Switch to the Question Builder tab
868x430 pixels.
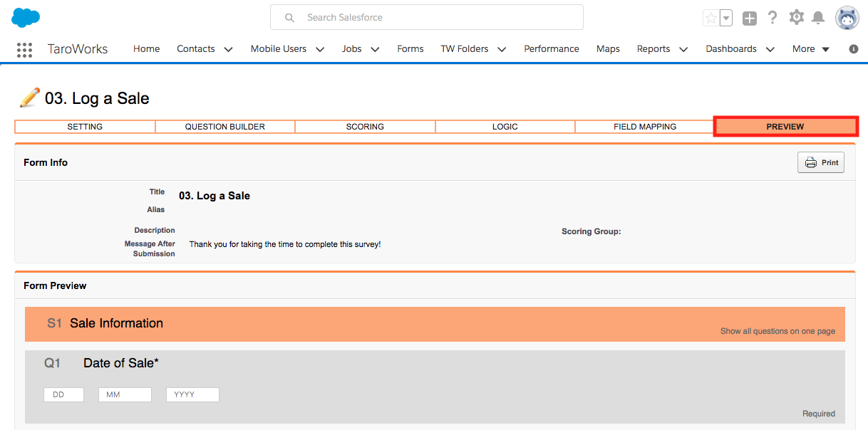225,127
